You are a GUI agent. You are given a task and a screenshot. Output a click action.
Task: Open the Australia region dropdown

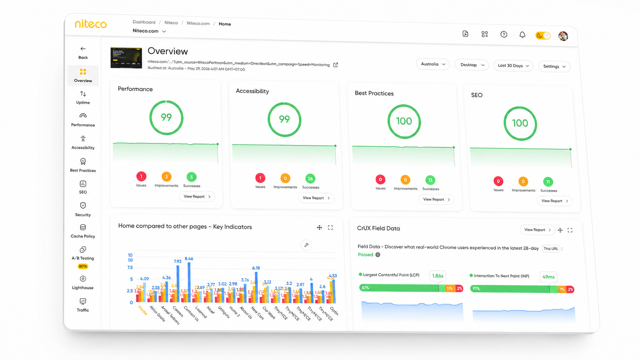[433, 64]
